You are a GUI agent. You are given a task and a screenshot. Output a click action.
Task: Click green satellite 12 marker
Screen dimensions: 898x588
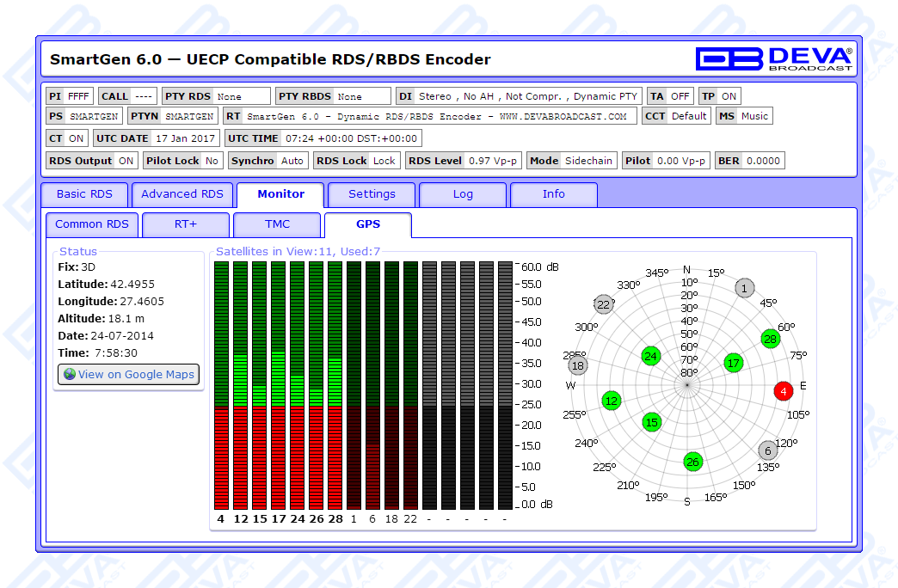tap(612, 400)
